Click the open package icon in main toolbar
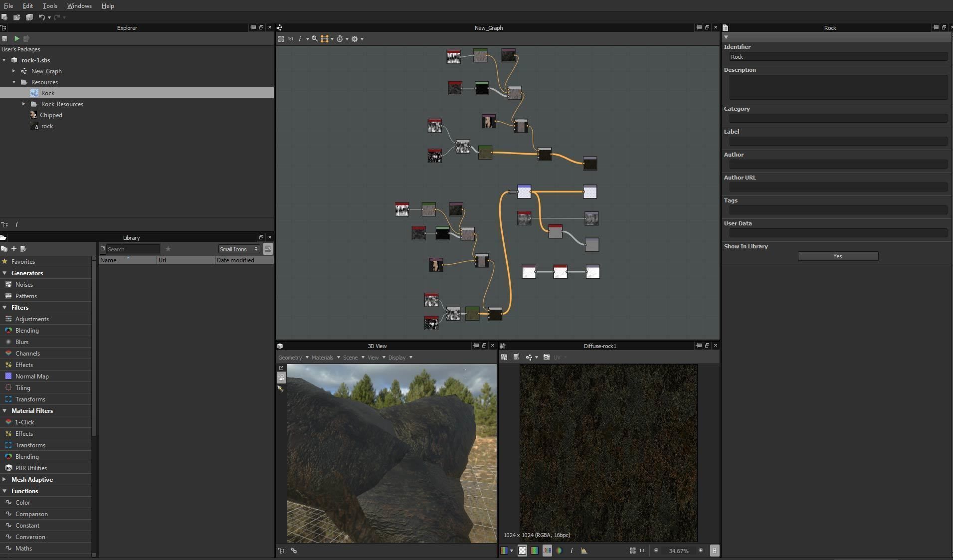 point(17,17)
